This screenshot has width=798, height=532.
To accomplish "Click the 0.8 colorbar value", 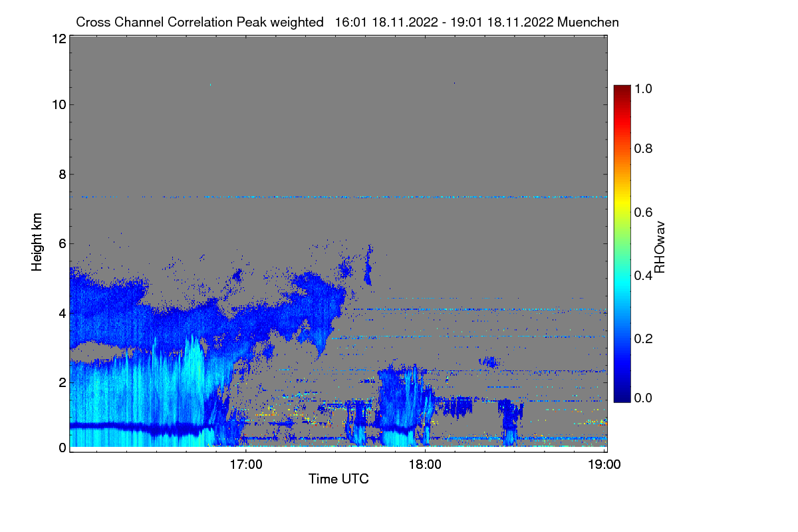I will (643, 148).
